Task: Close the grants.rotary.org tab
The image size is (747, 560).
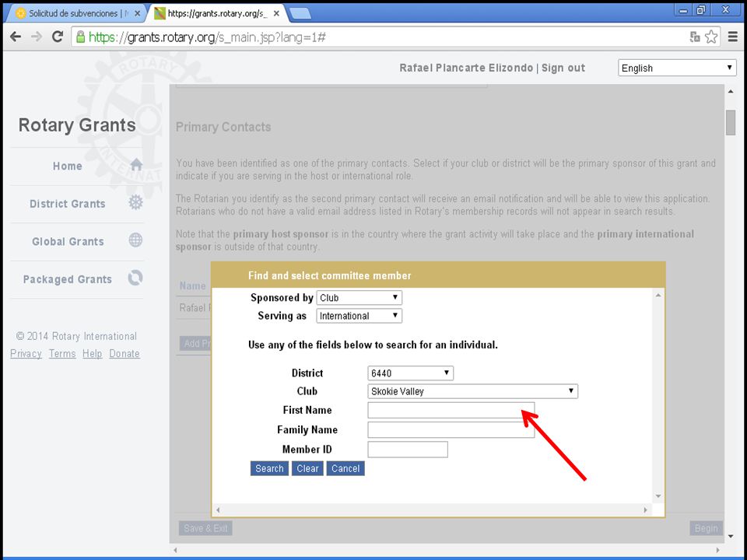Action: (x=276, y=14)
